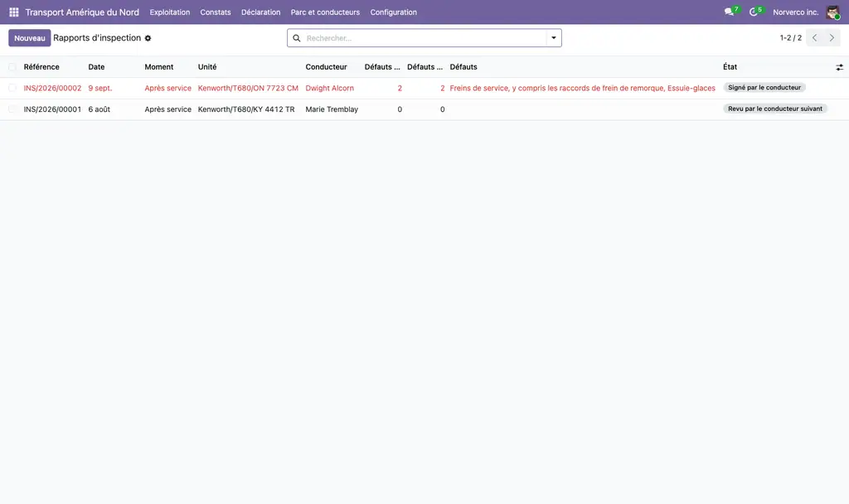Sort by the Moment column header

[158, 67]
